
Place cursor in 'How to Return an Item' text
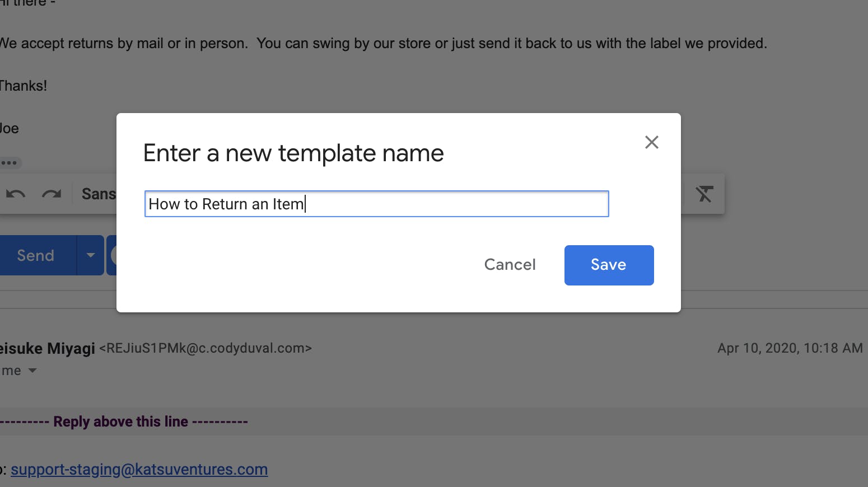(226, 204)
